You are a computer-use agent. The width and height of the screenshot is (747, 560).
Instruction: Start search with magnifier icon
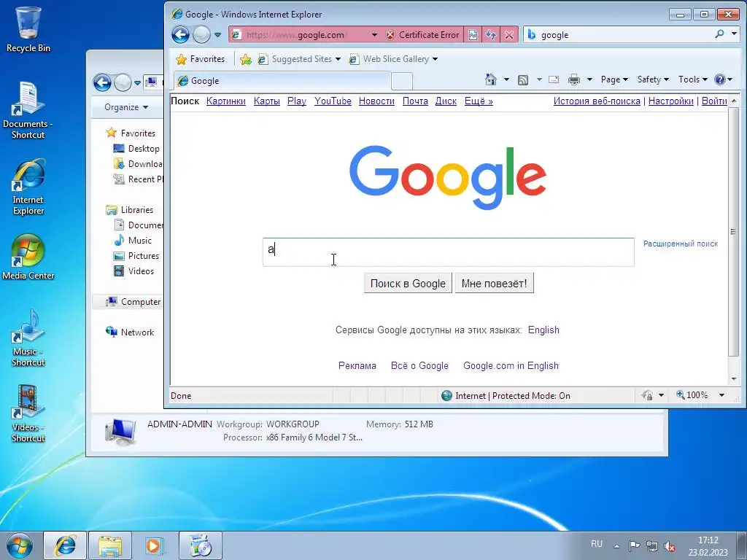tap(719, 34)
